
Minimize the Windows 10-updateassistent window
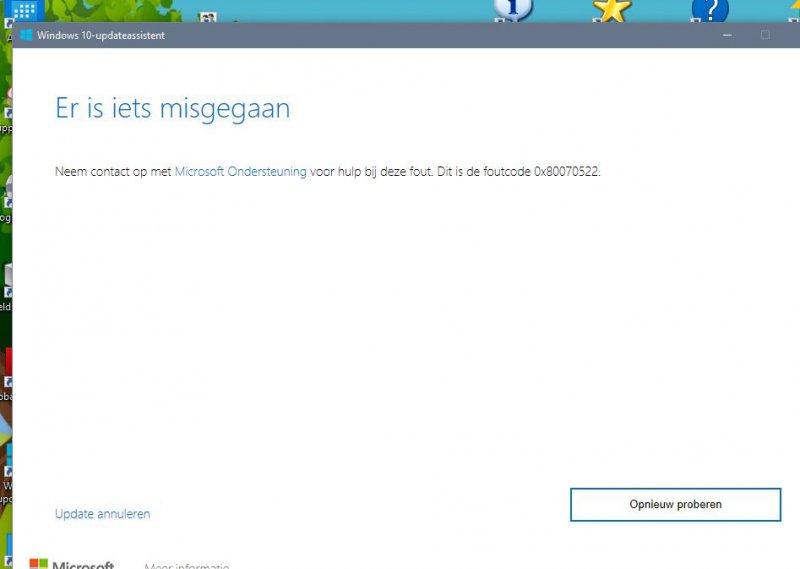click(727, 35)
